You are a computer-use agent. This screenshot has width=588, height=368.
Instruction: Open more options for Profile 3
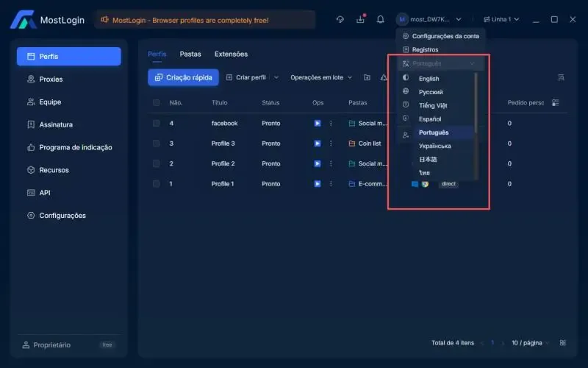click(x=331, y=144)
